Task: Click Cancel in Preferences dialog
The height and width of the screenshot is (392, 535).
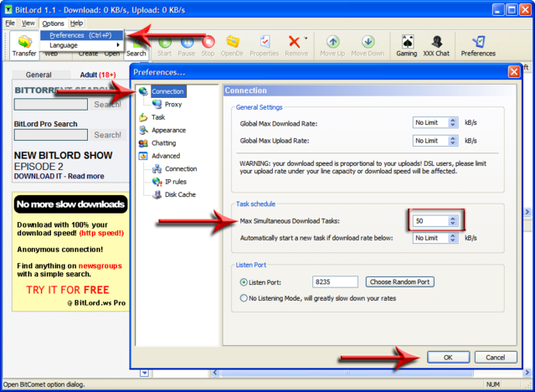Action: [x=496, y=358]
